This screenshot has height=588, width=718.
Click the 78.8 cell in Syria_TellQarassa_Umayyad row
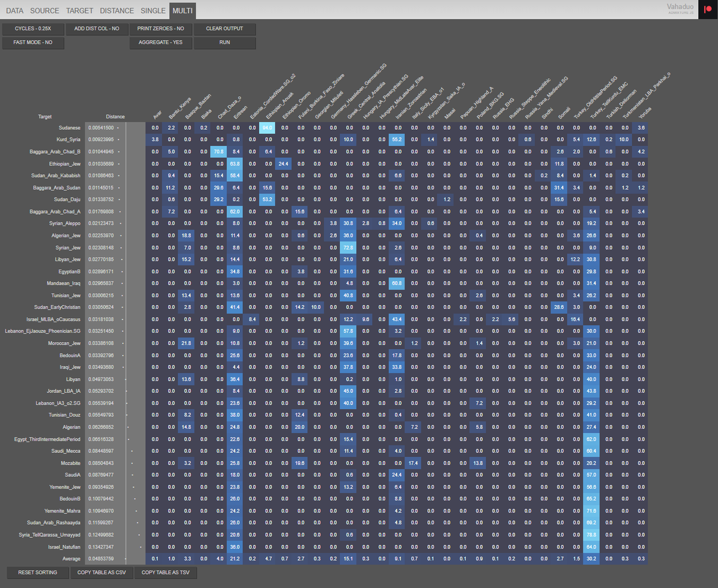pos(591,535)
